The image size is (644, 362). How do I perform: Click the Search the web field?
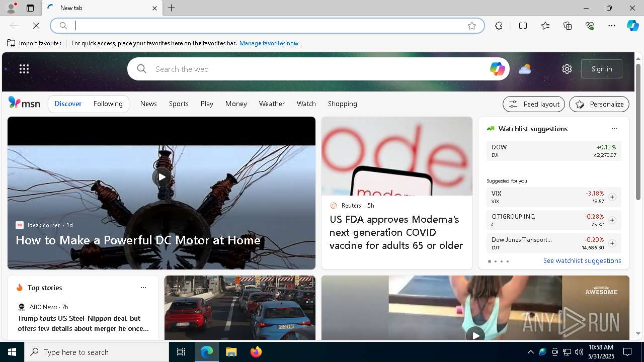(318, 69)
